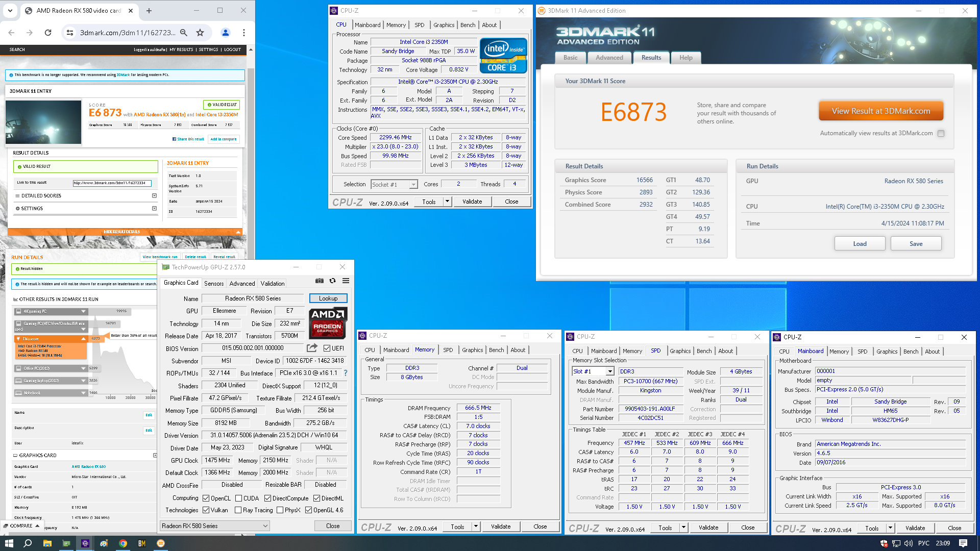This screenshot has height=551, width=980.
Task: Switch to CPU-Z in the taskbar
Action: tap(85, 543)
